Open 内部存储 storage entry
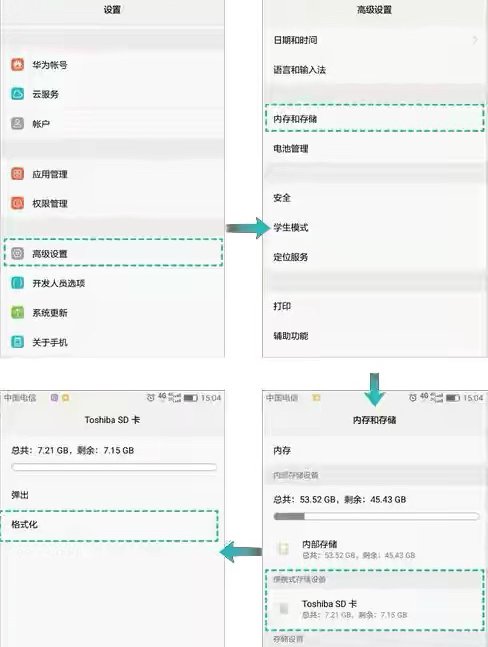 coord(375,549)
